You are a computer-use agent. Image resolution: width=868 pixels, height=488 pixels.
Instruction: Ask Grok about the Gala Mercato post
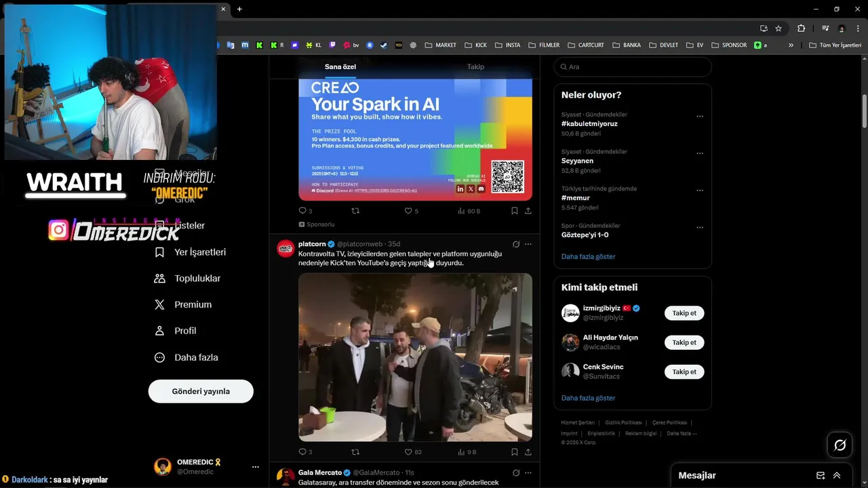tap(516, 472)
